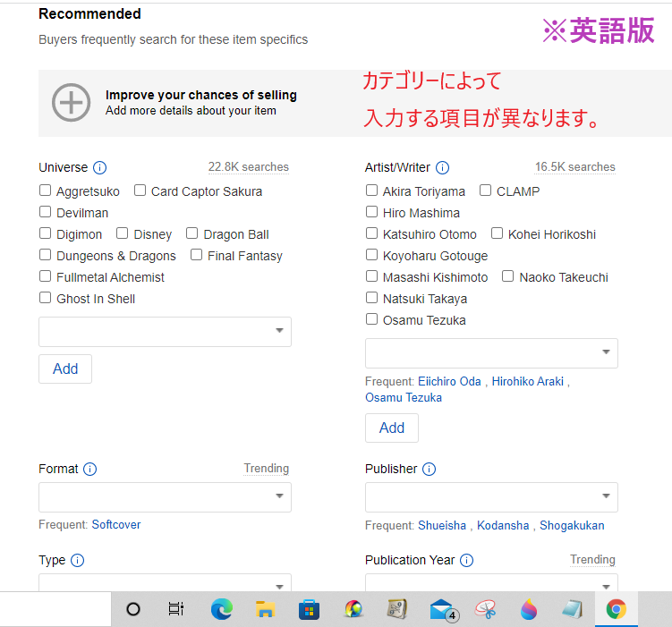Check the Akira Toriyama checkbox
Viewport: 672px width, 627px height.
pos(371,191)
